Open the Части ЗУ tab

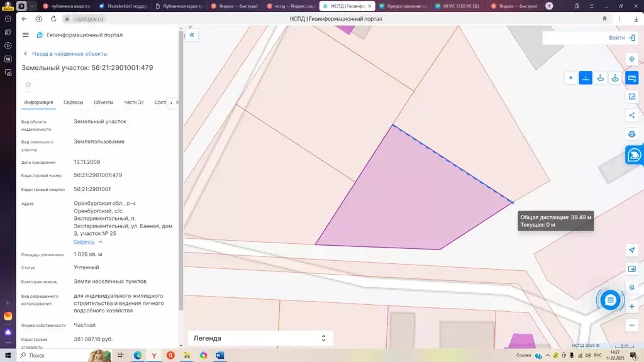(x=134, y=102)
